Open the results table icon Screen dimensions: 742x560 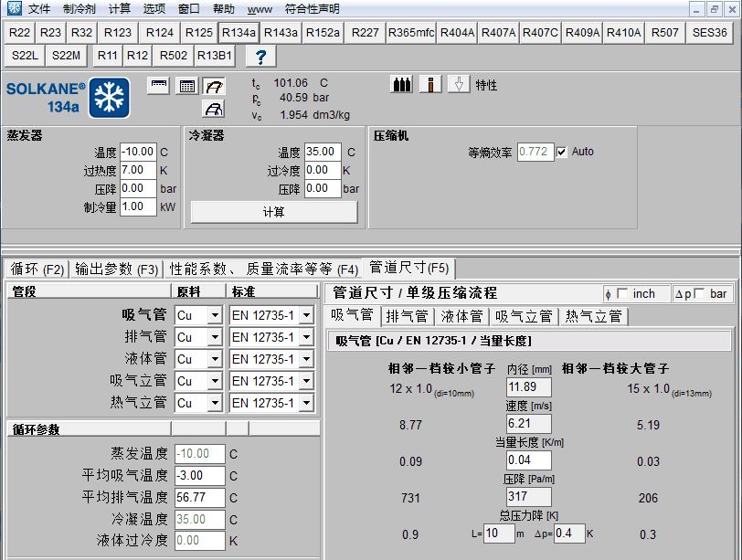pos(186,85)
